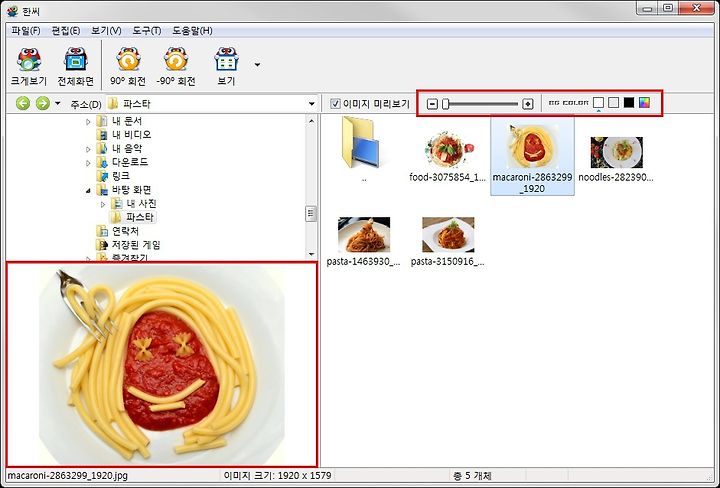
Task: Select 링크 folder in tree
Action: click(x=121, y=176)
